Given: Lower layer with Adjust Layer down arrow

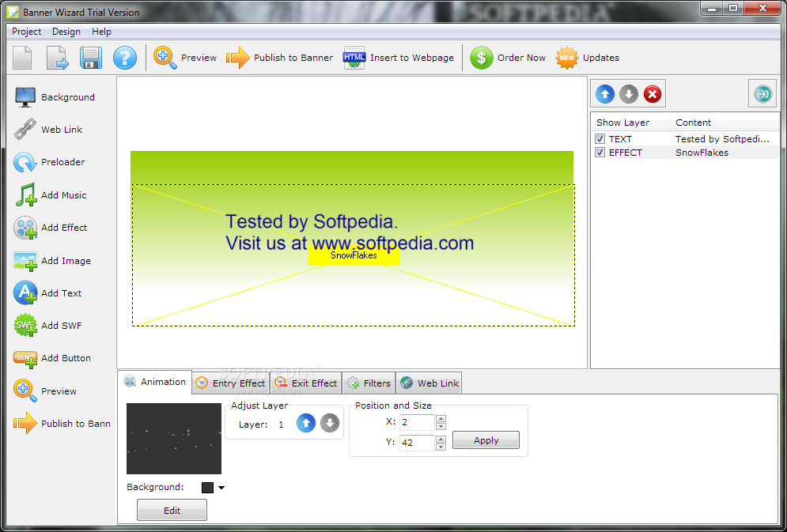Looking at the screenshot, I should click(x=330, y=423).
